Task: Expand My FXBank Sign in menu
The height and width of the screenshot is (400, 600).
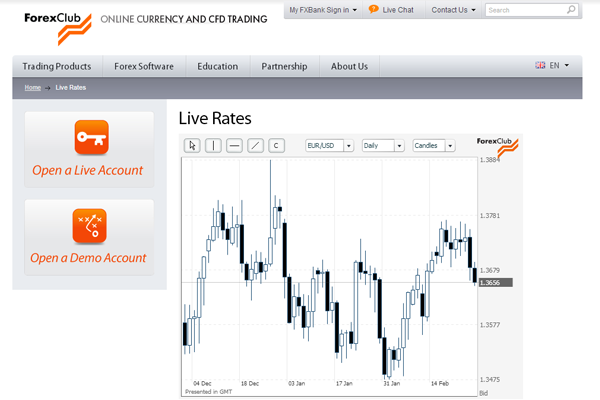Action: tap(323, 10)
